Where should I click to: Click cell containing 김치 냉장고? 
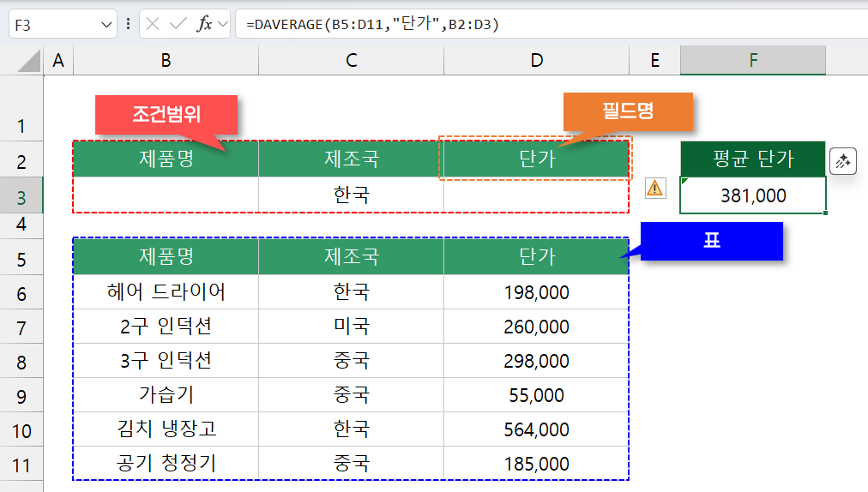(x=166, y=429)
